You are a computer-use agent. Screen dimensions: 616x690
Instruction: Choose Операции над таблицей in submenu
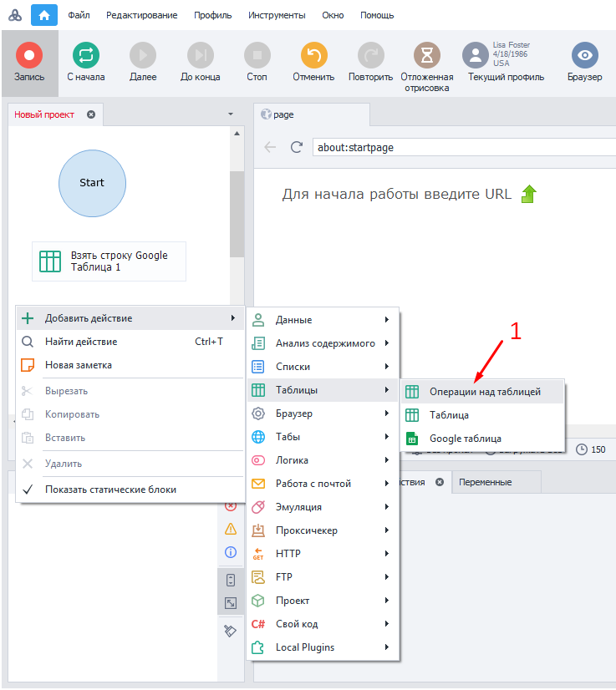click(484, 392)
